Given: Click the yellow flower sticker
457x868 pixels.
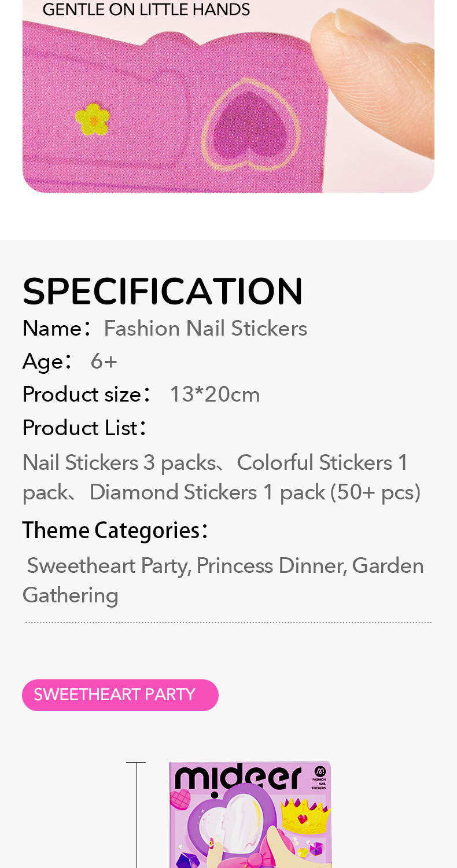Looking at the screenshot, I should pyautogui.click(x=93, y=119).
